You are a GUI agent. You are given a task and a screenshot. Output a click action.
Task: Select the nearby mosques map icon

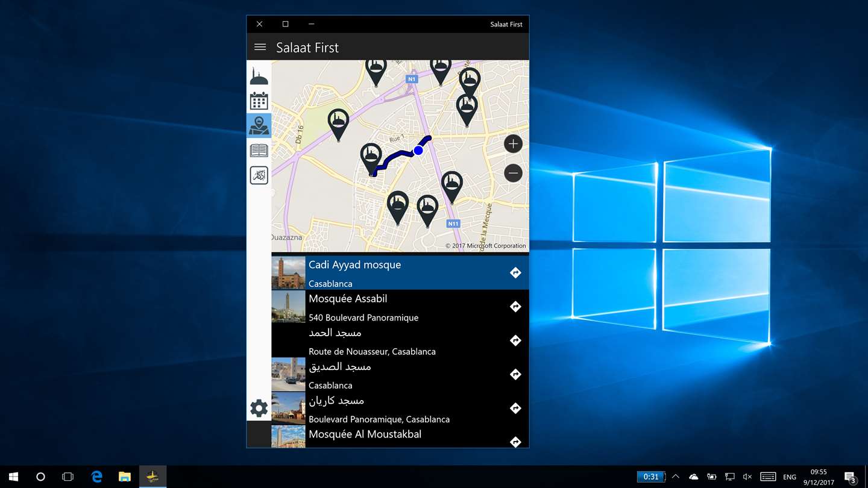point(259,125)
